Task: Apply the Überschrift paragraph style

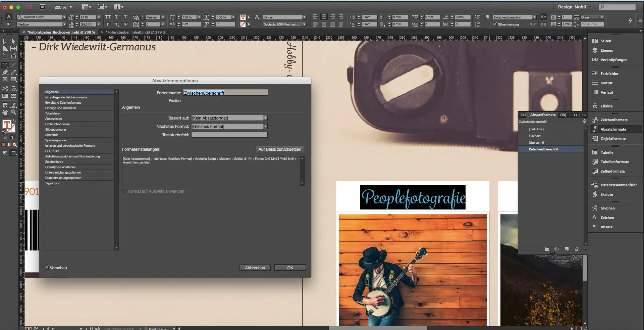Action: [x=537, y=142]
